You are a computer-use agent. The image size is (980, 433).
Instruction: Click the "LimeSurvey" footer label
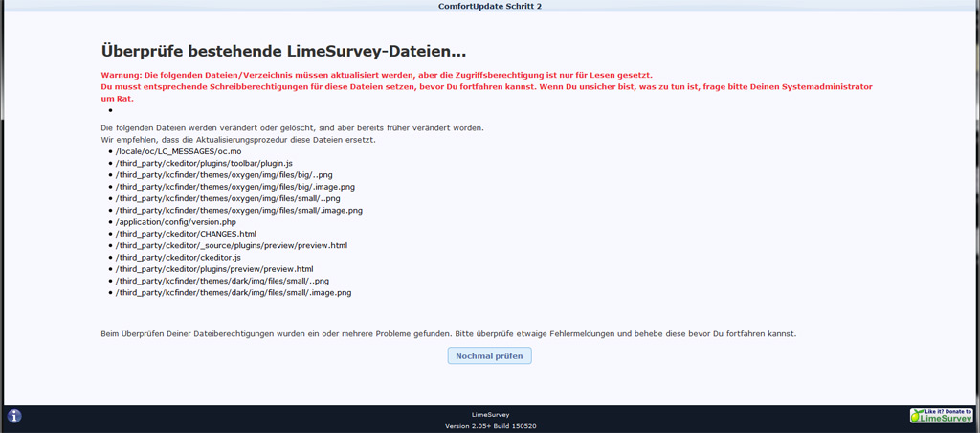point(489,414)
